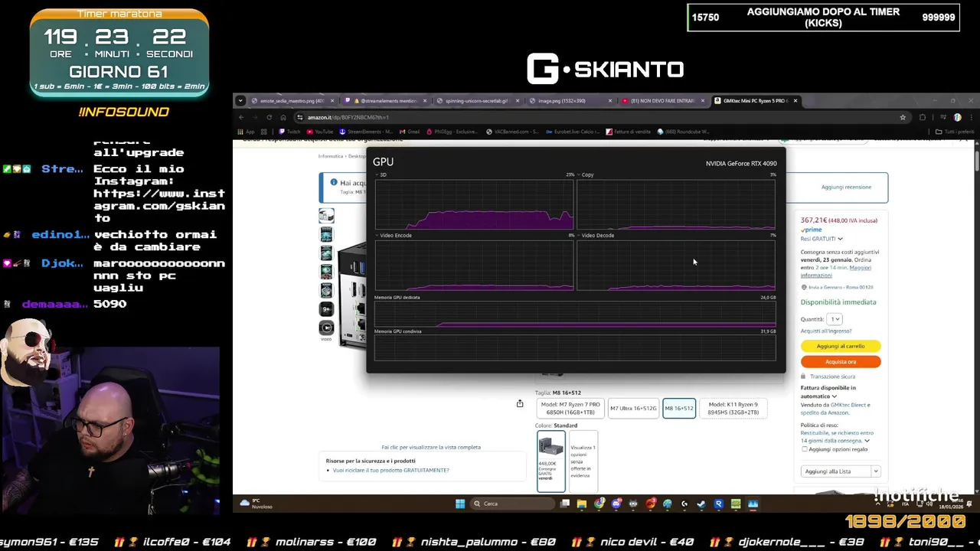The width and height of the screenshot is (980, 551).
Task: Open the Roundcube bookmark
Action: pyautogui.click(x=683, y=132)
